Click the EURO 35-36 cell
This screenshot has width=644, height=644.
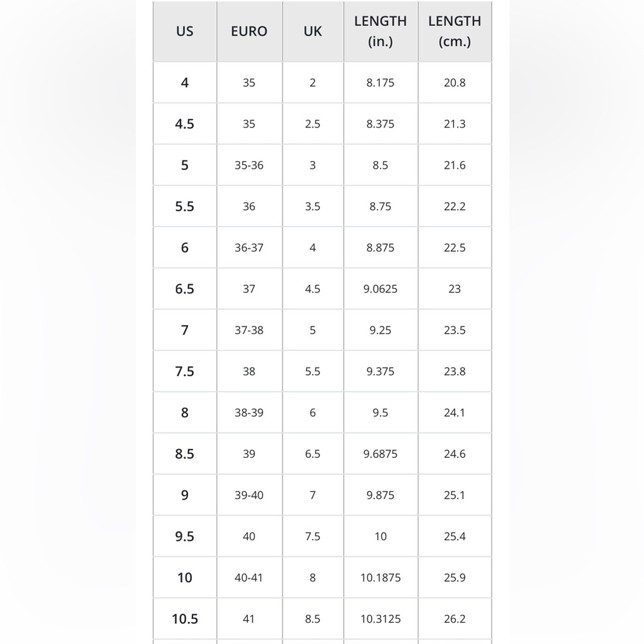pos(249,165)
